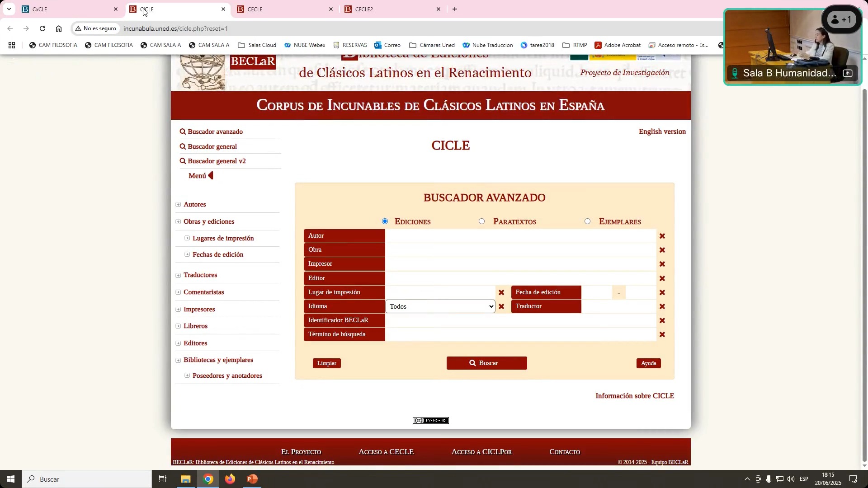Click the Limpiar button
Viewport: 868px width, 488px height.
pos(327,364)
